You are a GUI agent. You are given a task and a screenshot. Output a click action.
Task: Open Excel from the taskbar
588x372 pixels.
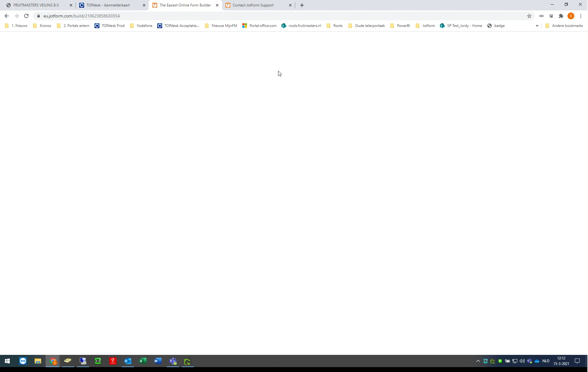click(x=143, y=362)
